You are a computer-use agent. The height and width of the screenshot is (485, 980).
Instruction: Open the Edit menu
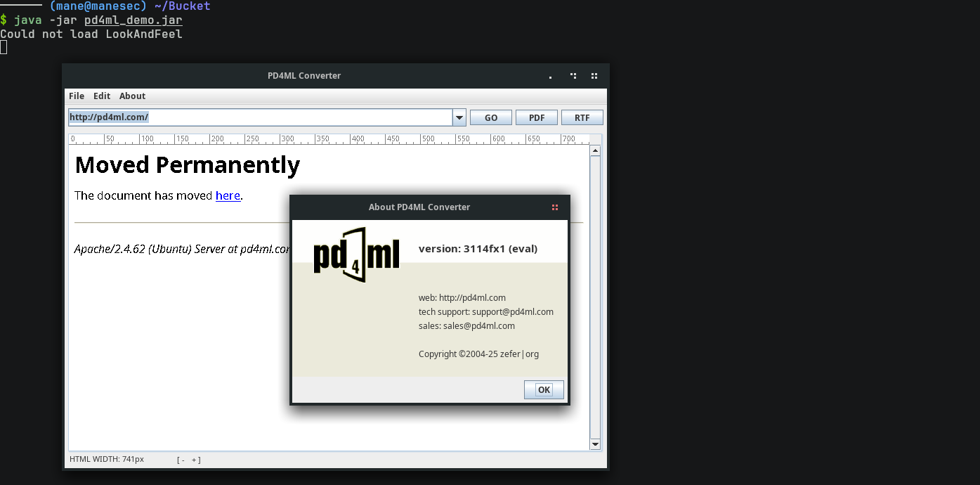102,96
